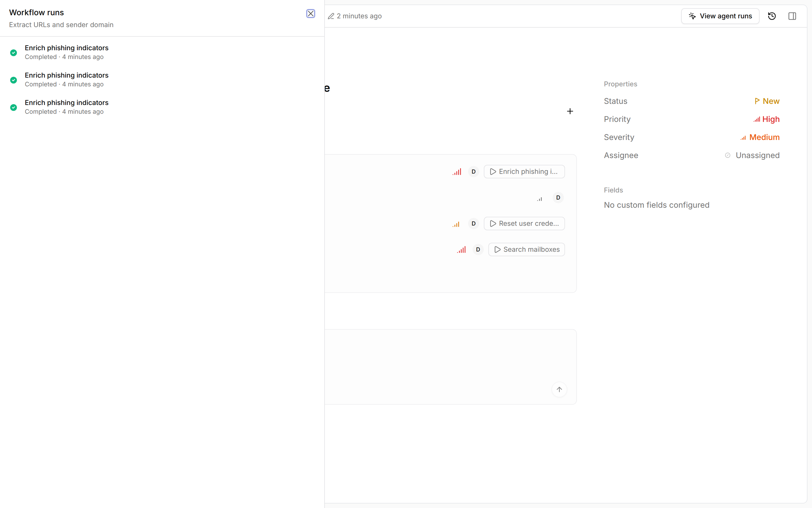Run the Search mailboxes workflow
The width and height of the screenshot is (812, 508).
[526, 250]
